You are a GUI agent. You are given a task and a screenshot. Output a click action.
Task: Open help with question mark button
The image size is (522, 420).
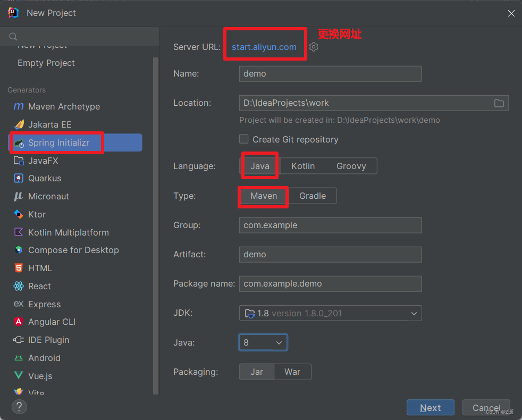[x=19, y=407]
